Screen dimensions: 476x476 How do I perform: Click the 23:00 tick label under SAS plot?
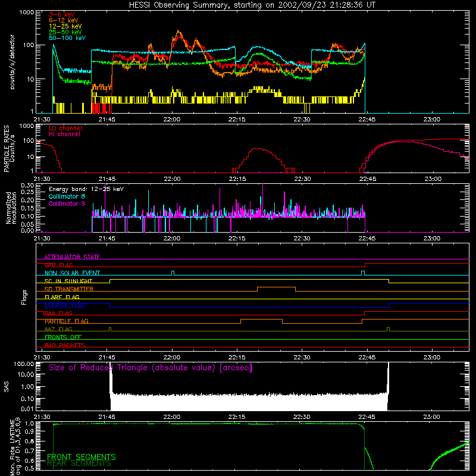click(432, 417)
